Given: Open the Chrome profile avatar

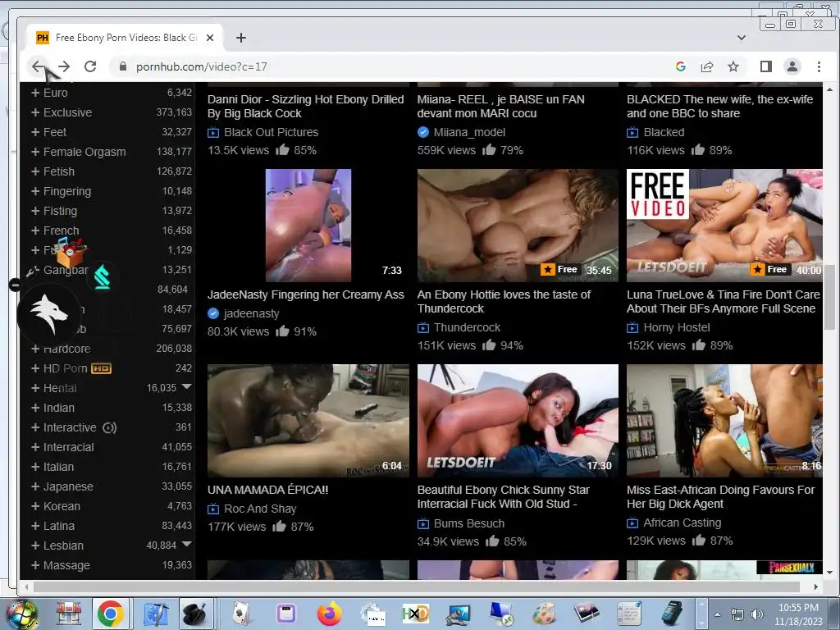Looking at the screenshot, I should click(792, 66).
